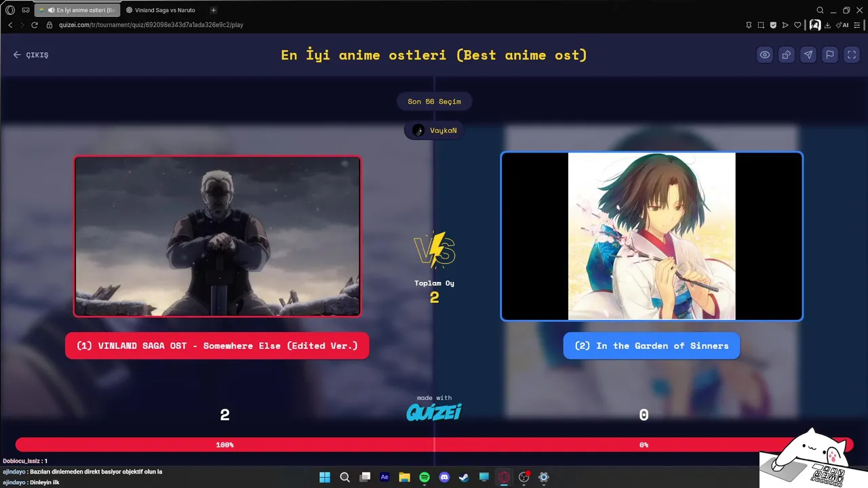Image resolution: width=868 pixels, height=488 pixels.
Task: Open the browser profile avatar
Action: 815,25
